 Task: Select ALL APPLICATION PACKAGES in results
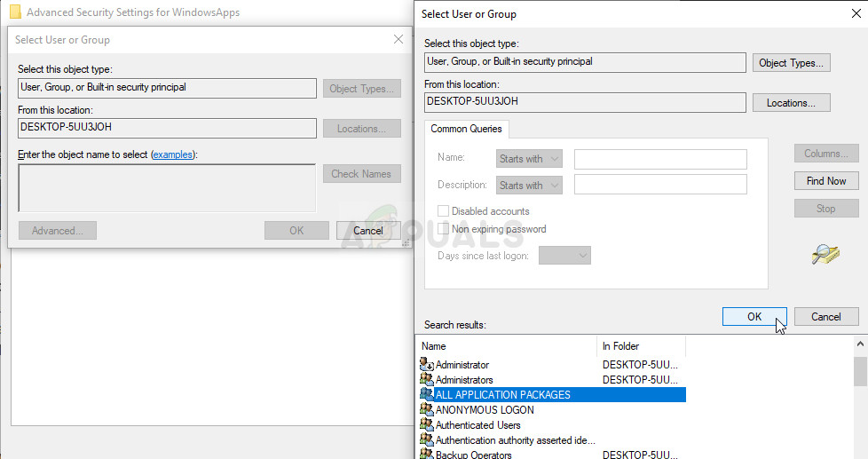click(502, 395)
